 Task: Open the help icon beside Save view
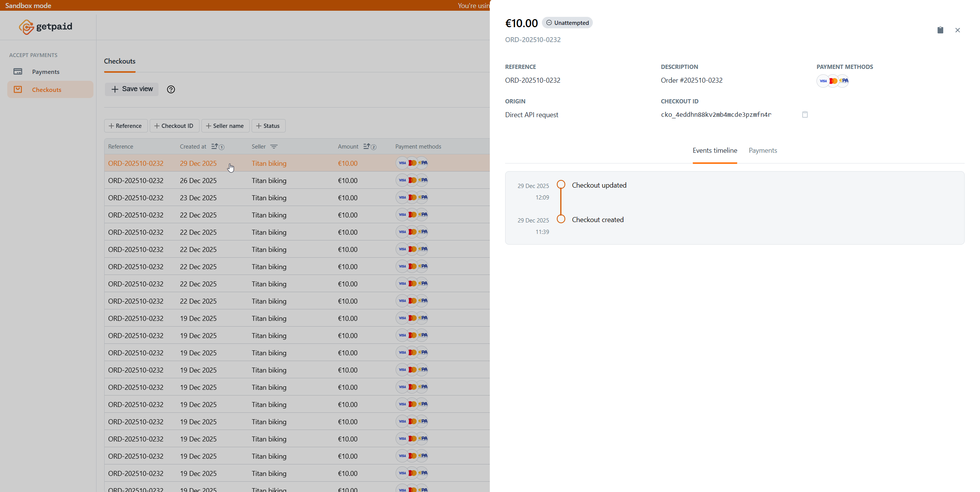click(x=171, y=89)
